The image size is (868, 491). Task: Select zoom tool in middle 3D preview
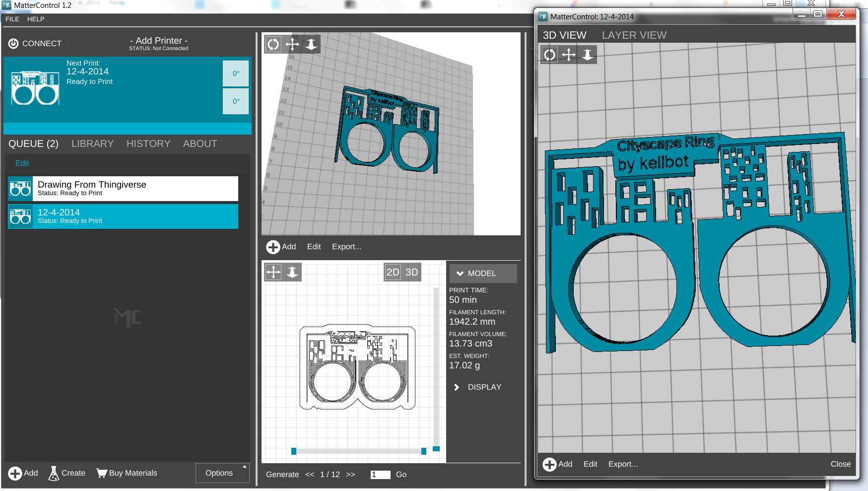click(311, 45)
